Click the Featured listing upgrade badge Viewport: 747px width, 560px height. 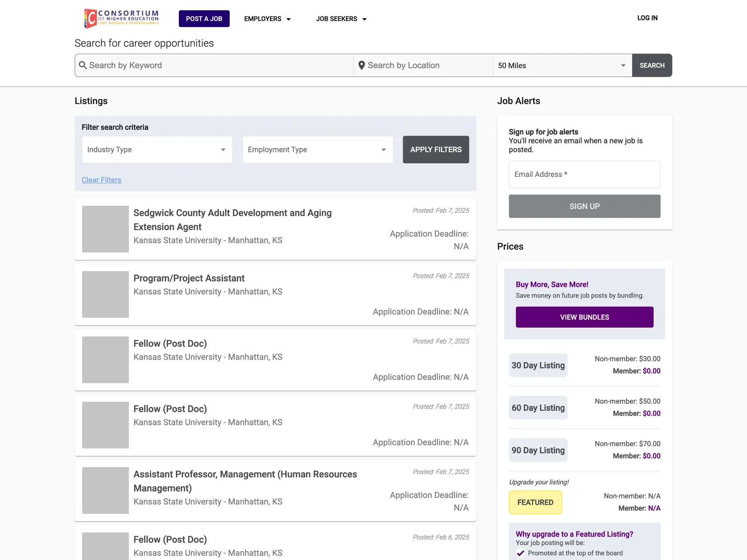point(536,502)
